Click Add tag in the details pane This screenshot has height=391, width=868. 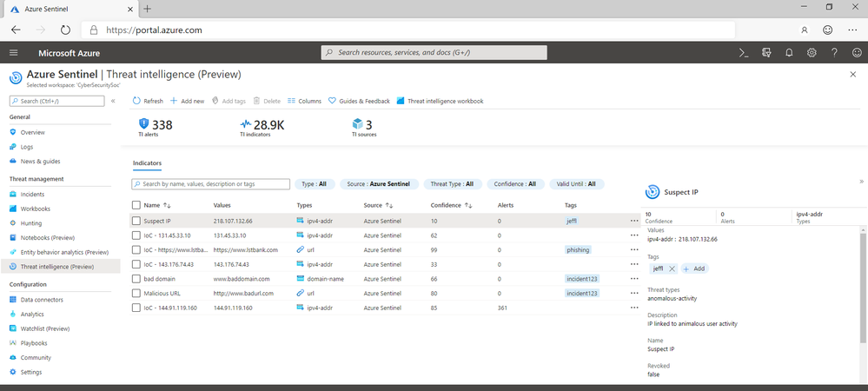695,268
